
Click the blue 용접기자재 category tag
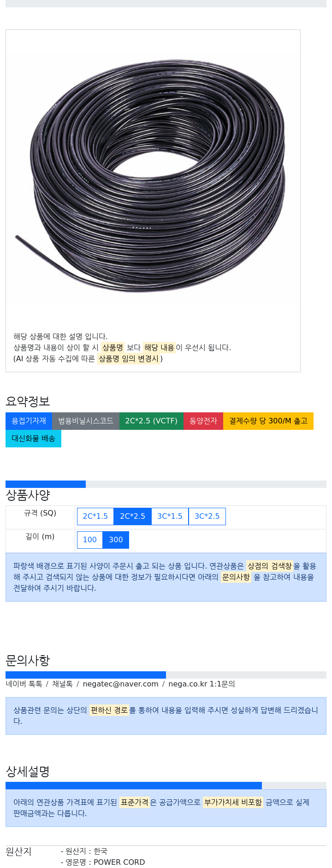29,421
